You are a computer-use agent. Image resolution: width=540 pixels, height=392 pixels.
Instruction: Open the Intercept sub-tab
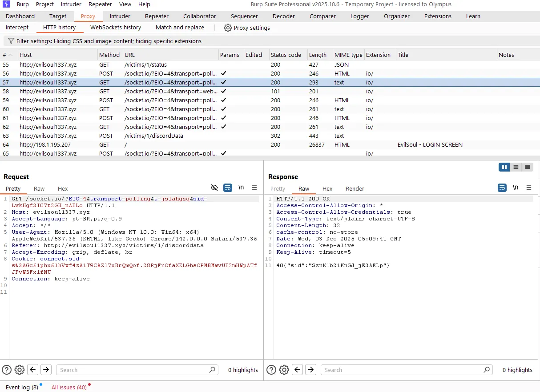[17, 28]
